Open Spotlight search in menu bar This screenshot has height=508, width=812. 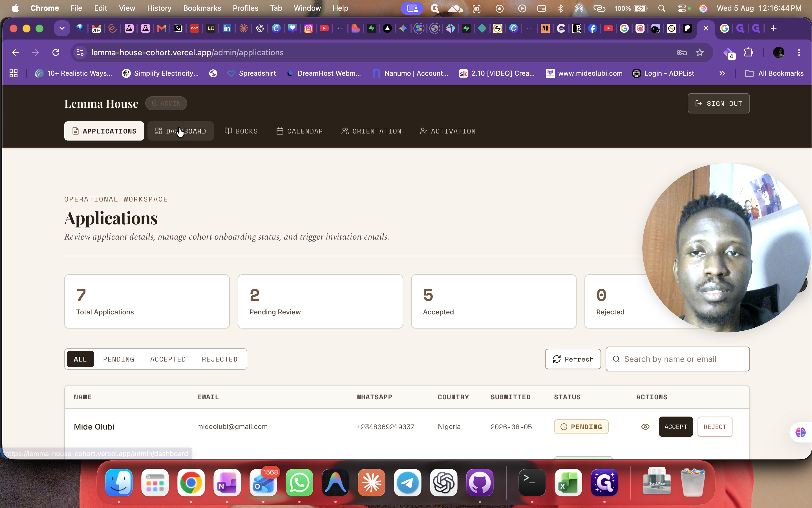[x=661, y=8]
